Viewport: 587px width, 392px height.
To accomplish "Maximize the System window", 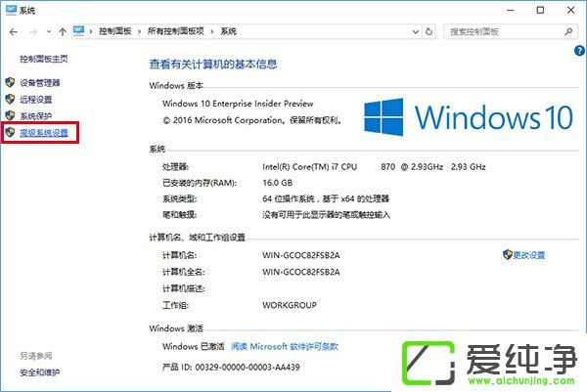I will point(540,10).
